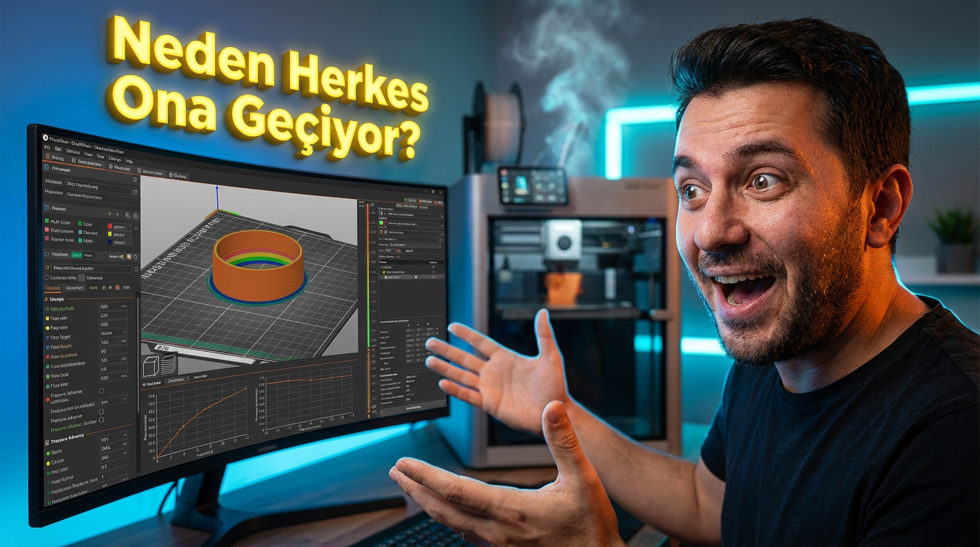Screen dimensions: 980x547
Task: Open the process preset dropdown in the left panel
Action: point(89,269)
